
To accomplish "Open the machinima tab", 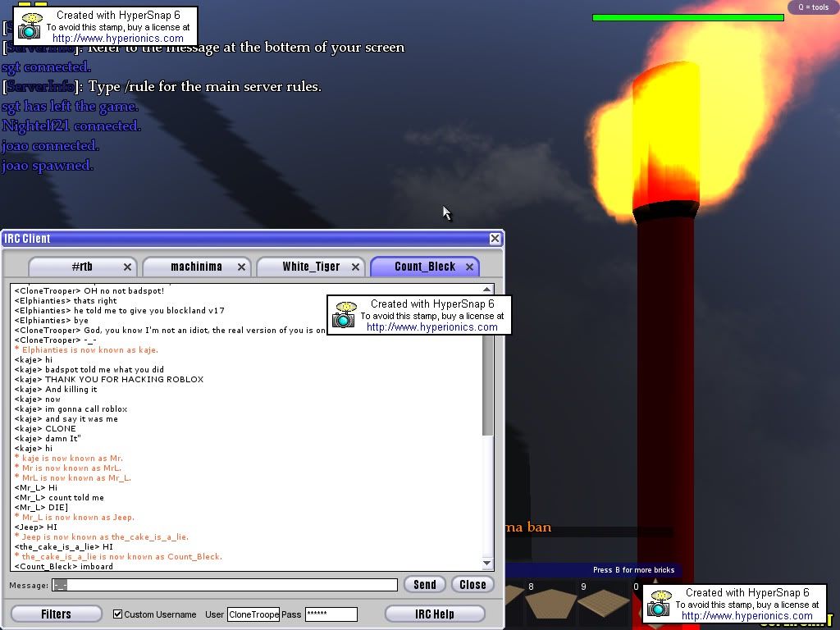I will click(195, 267).
